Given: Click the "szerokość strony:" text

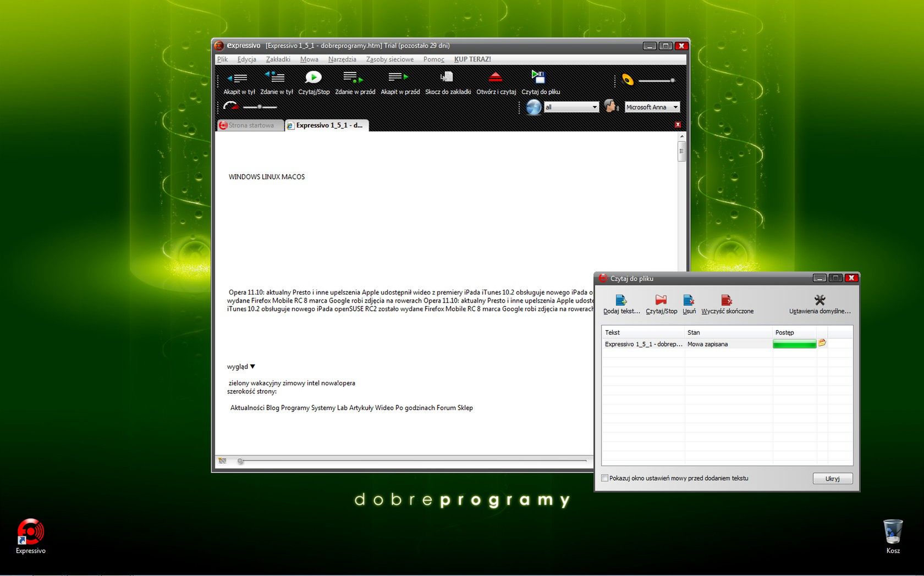Looking at the screenshot, I should tap(252, 391).
